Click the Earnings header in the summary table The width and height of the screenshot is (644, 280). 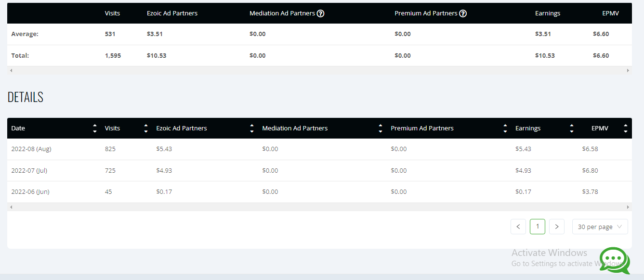(x=548, y=13)
